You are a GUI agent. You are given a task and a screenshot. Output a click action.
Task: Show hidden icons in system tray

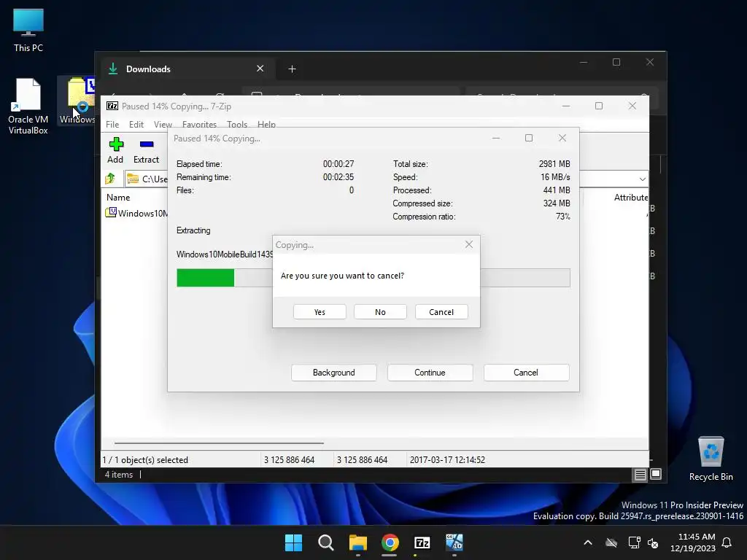tap(588, 542)
